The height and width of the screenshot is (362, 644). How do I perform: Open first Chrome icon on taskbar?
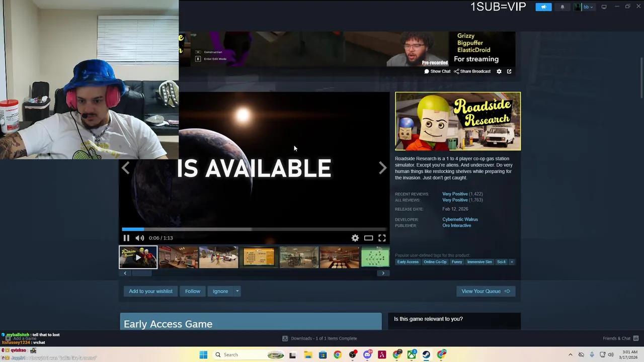click(x=337, y=355)
